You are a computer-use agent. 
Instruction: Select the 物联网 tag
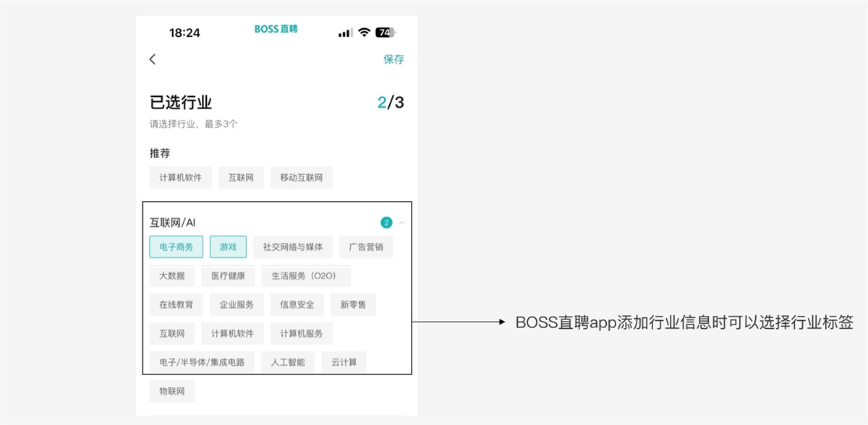pos(174,390)
